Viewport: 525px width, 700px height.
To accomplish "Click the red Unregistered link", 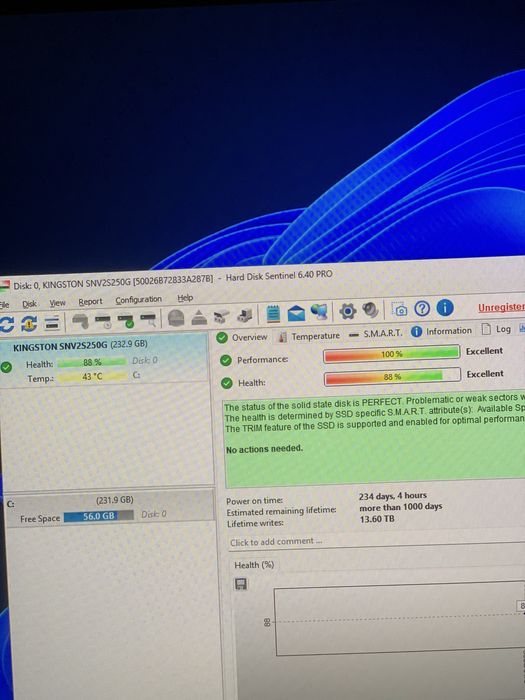I will (501, 307).
